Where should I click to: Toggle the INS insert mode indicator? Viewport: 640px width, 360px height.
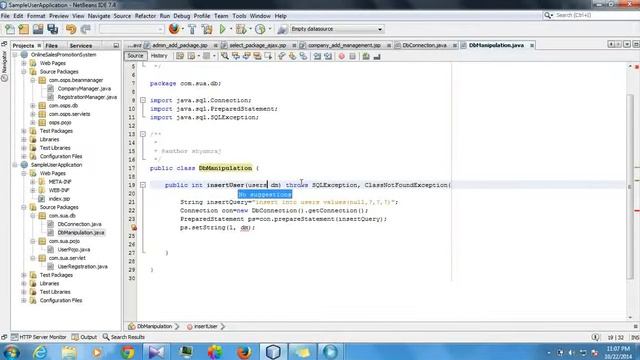(x=635, y=338)
